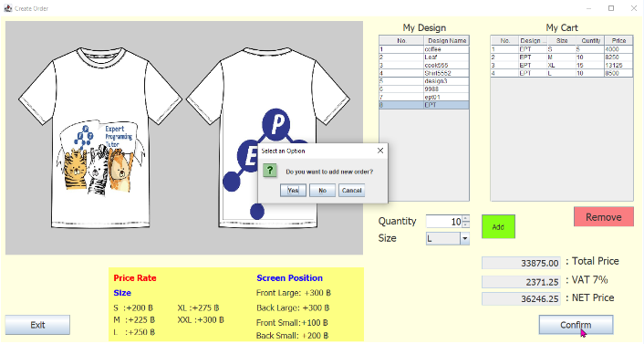
Task: Close the Select an Option dialog
Action: tap(380, 151)
